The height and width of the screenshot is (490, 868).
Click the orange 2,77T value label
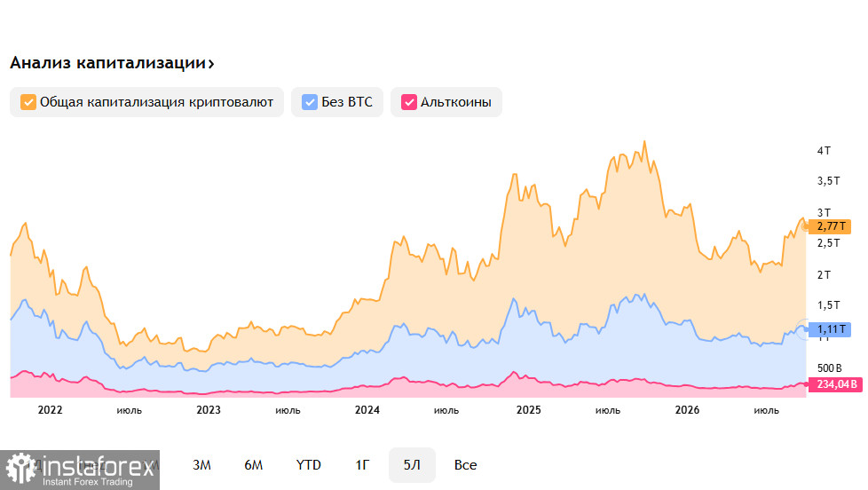829,225
